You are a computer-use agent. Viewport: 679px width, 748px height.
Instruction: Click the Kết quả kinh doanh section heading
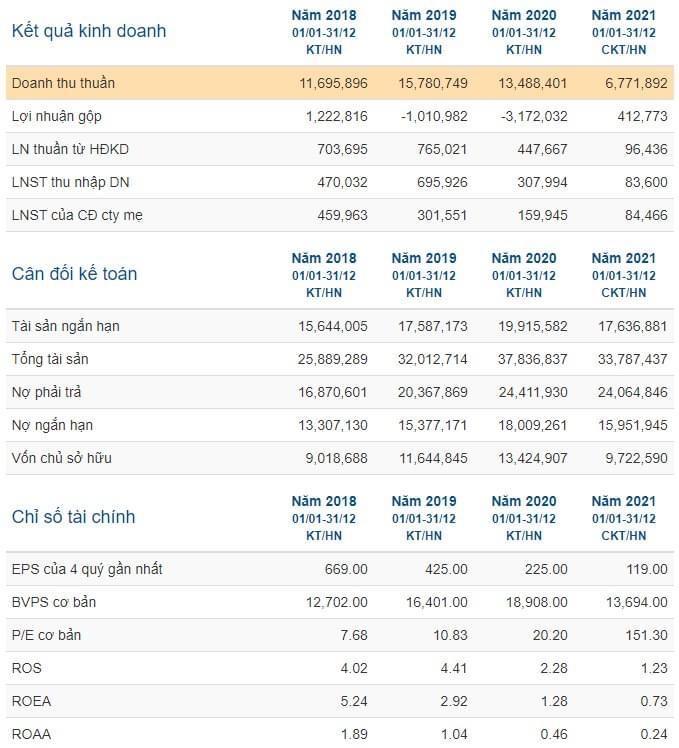click(x=88, y=31)
